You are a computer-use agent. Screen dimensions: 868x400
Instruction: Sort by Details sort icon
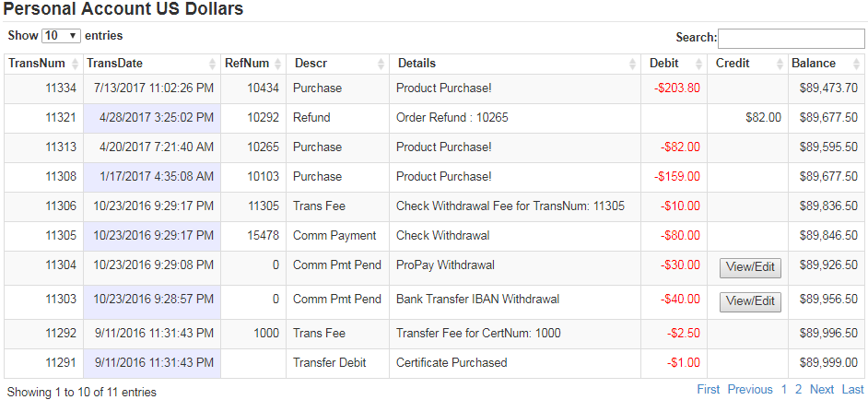(x=633, y=65)
